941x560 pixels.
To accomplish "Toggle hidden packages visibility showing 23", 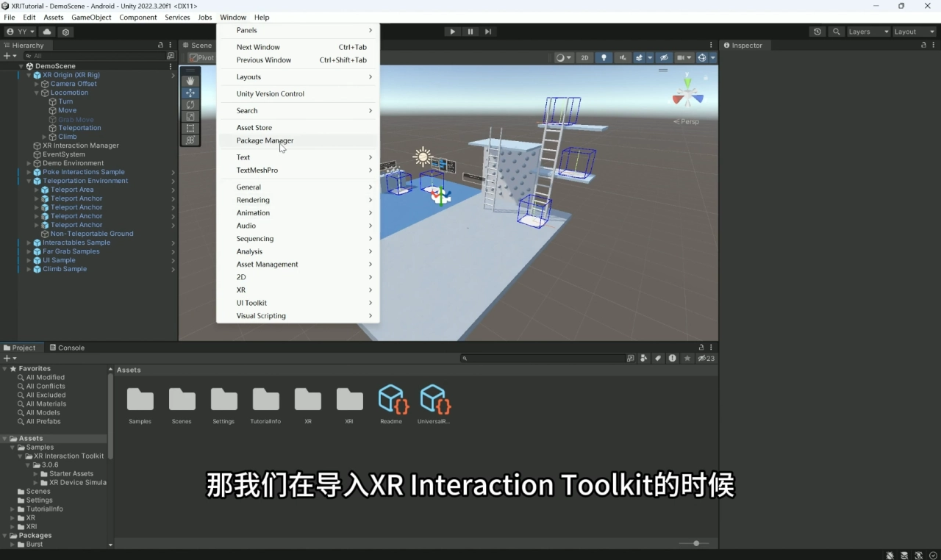I will 706,359.
